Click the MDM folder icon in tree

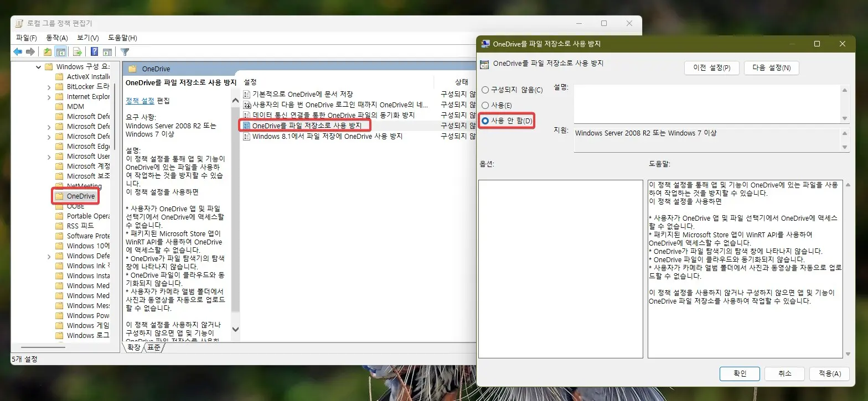pyautogui.click(x=60, y=106)
